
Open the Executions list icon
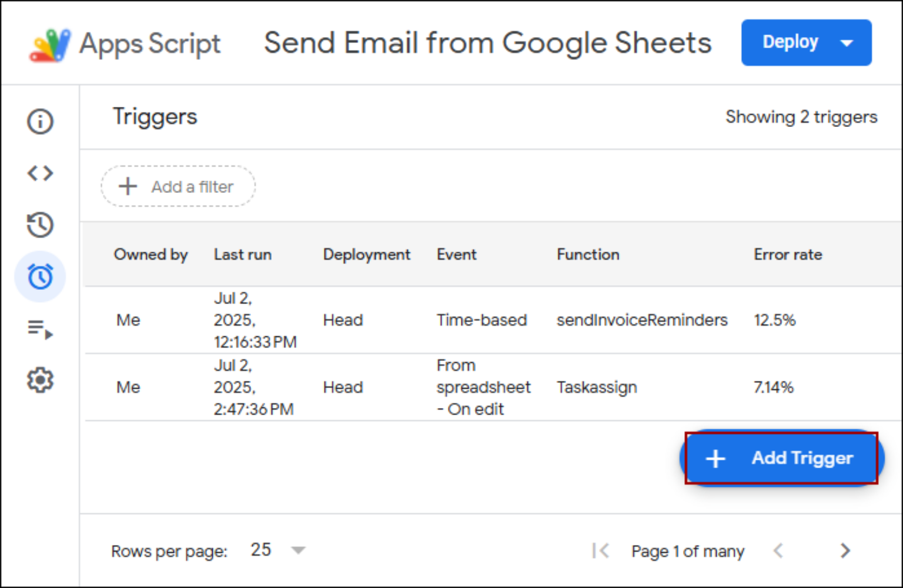tap(40, 329)
